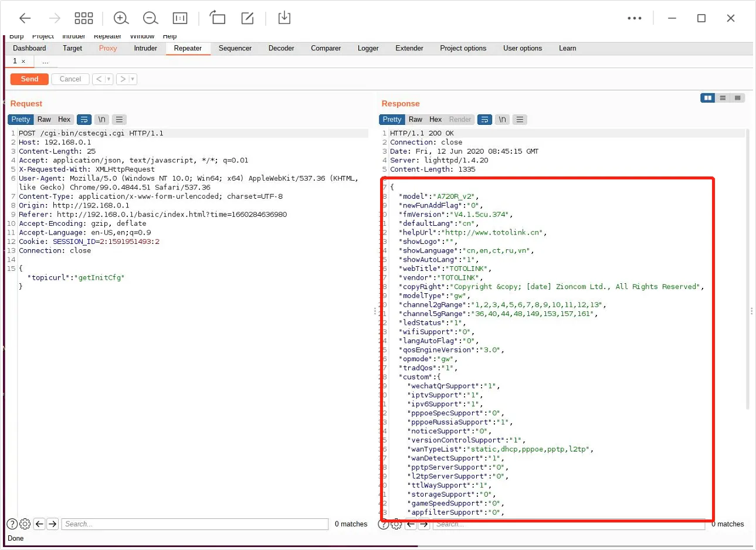Zoom out with the magnifier minus icon
756x550 pixels.
pyautogui.click(x=150, y=18)
